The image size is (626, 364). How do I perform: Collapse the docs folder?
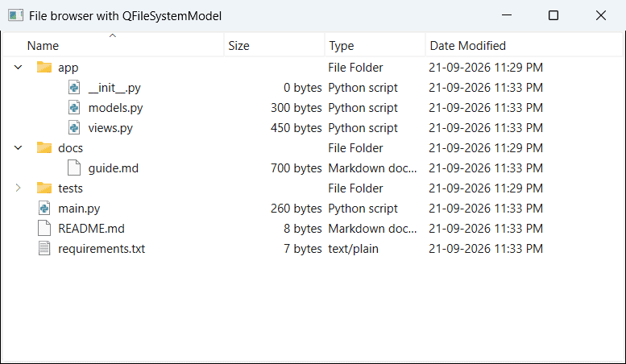[x=18, y=147]
